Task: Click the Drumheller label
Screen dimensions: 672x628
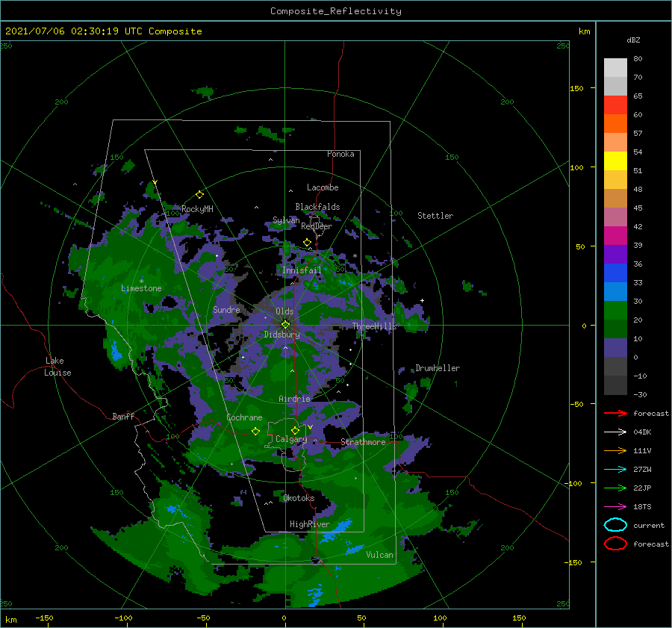Action: pyautogui.click(x=438, y=368)
